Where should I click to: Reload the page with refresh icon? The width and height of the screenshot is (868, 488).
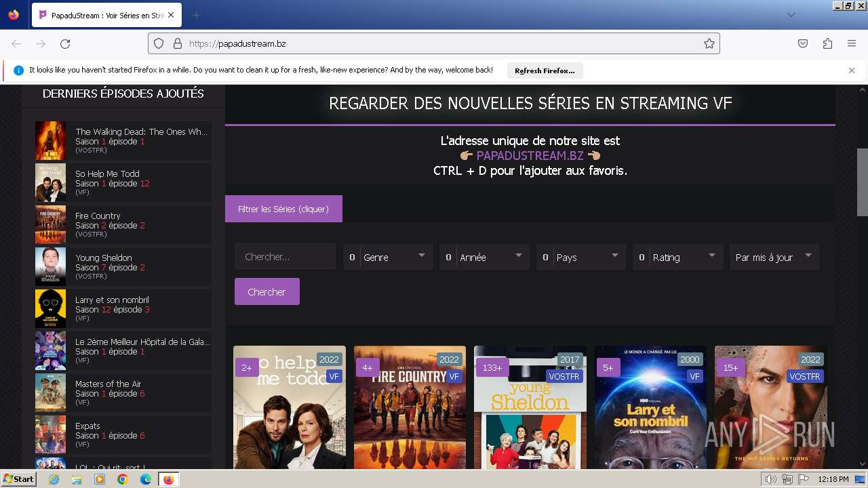pos(65,43)
